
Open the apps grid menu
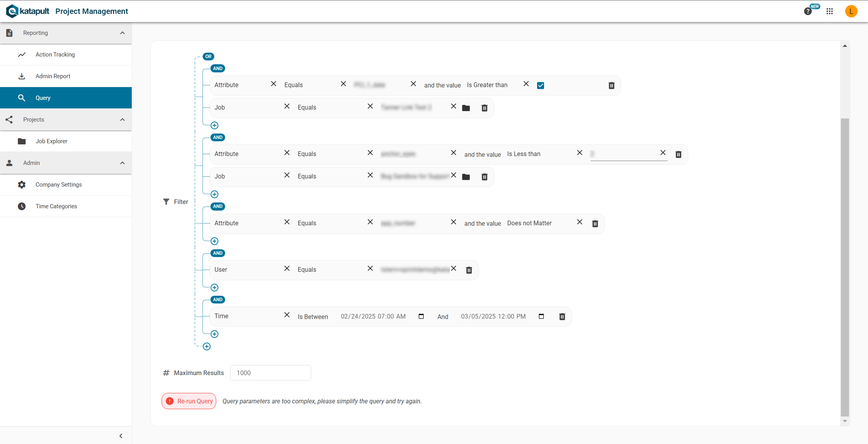(x=830, y=11)
